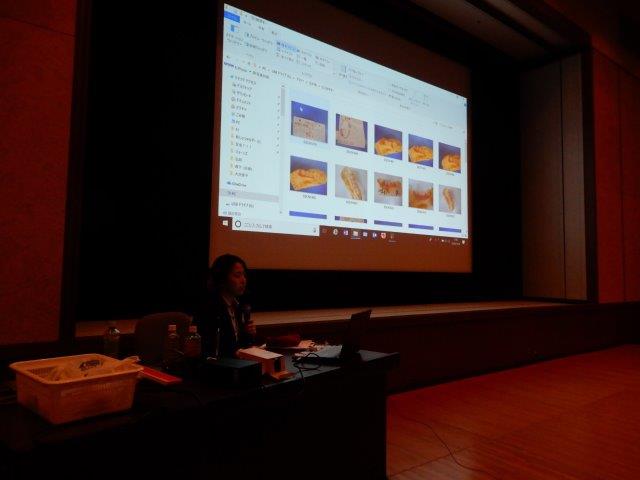The width and height of the screenshot is (640, 480).
Task: Open the active File Explorer taskbar icon
Action: (356, 234)
